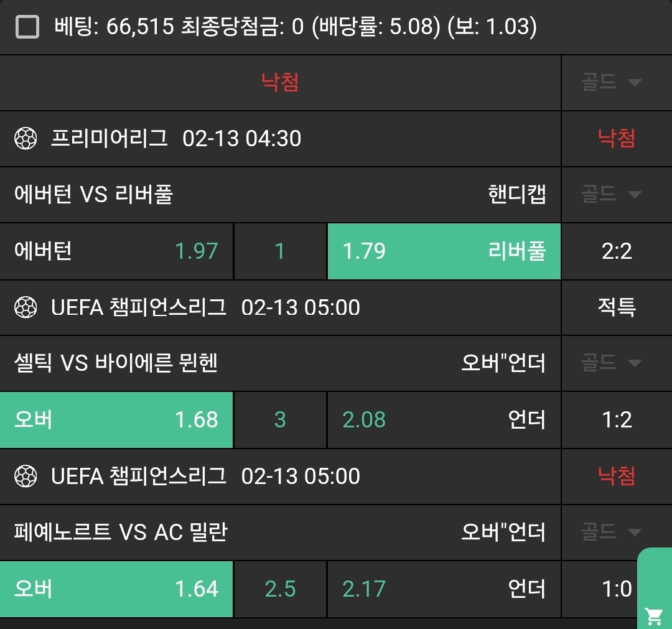
Task: Click soccer ball icon beside 프리미어리그
Action: coord(26,138)
